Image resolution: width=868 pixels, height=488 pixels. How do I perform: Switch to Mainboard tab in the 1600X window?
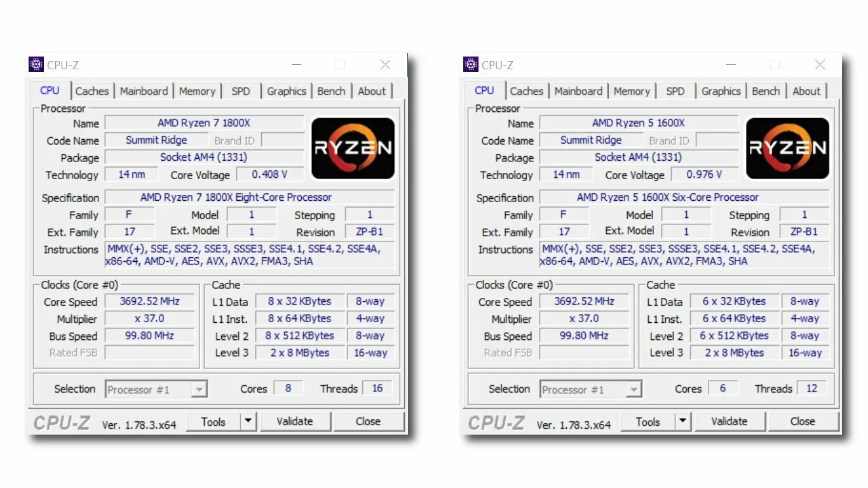coord(579,91)
